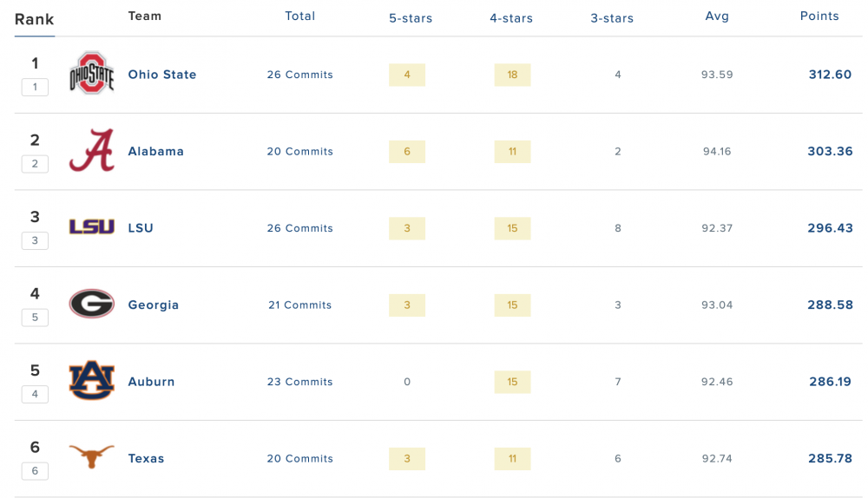Sort by 4-stars column header
The image size is (868, 498).
point(511,18)
